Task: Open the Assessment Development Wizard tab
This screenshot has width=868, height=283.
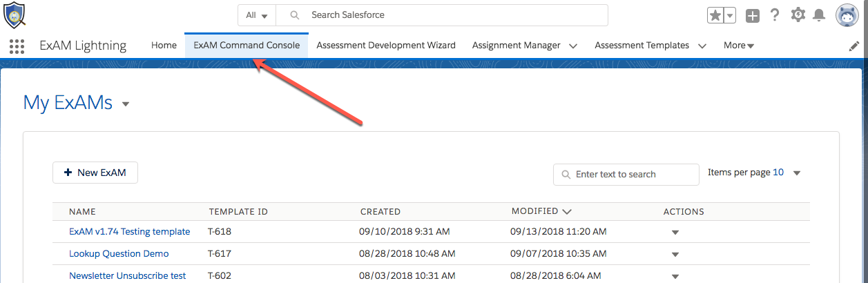Action: pos(386,46)
